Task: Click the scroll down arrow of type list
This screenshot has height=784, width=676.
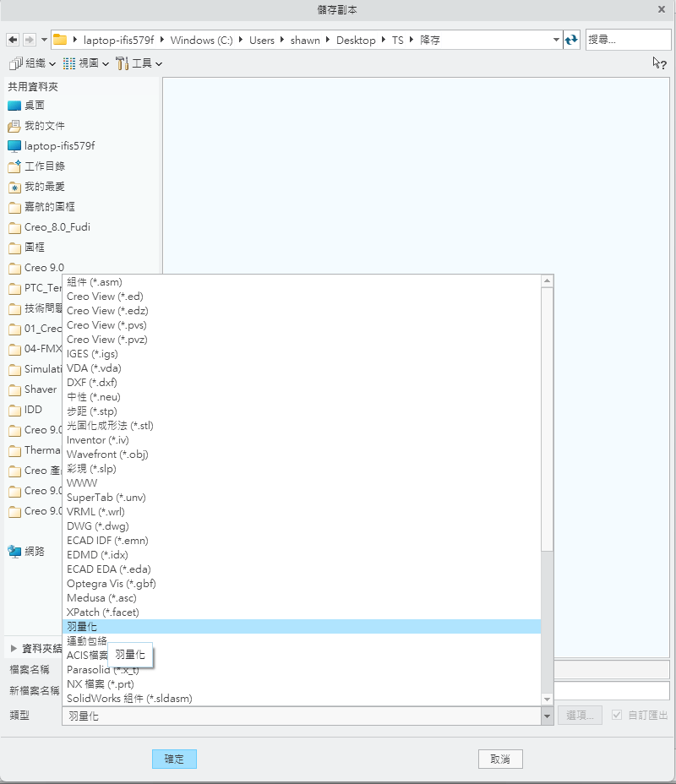Action: pos(548,699)
